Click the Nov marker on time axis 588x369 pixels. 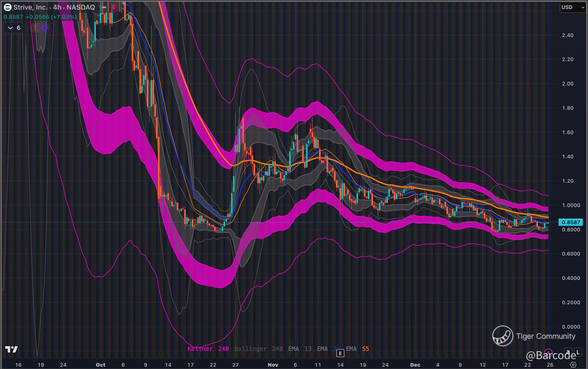(273, 365)
